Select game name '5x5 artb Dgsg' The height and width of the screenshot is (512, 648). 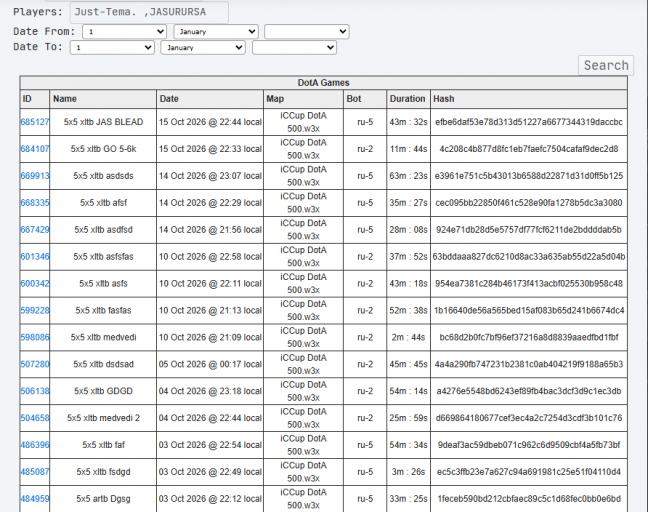pyautogui.click(x=103, y=499)
